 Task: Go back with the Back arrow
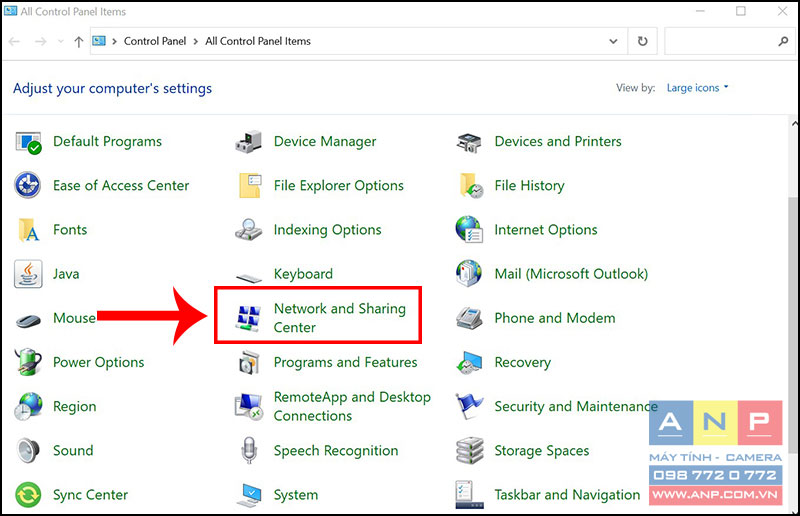tap(14, 41)
